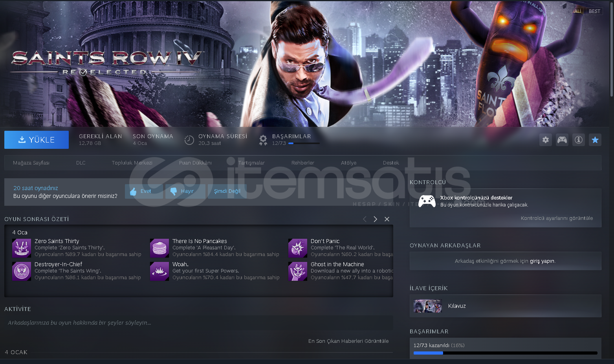
Task: Open game settings gear icon
Action: (546, 140)
